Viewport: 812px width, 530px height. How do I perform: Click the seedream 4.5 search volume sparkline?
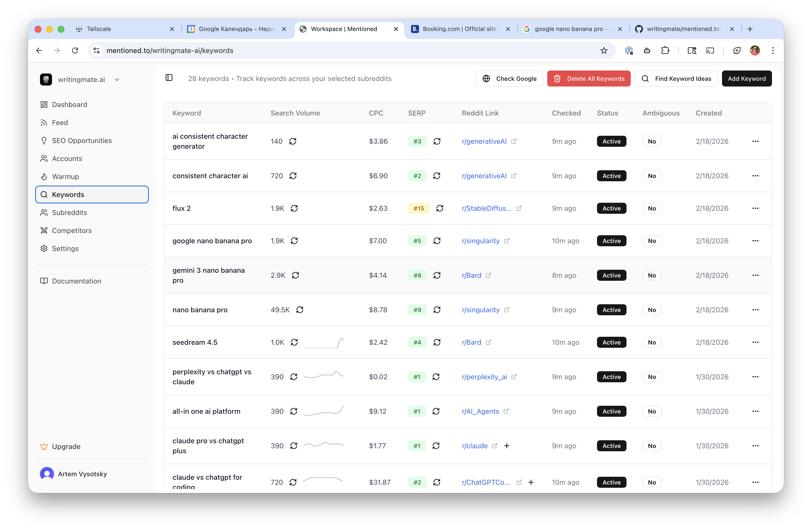pos(324,343)
